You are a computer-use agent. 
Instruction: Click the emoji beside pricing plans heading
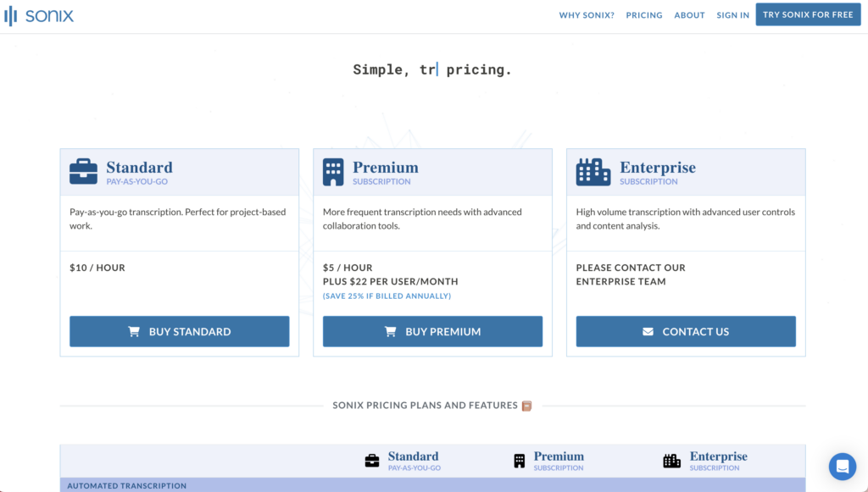(x=526, y=406)
